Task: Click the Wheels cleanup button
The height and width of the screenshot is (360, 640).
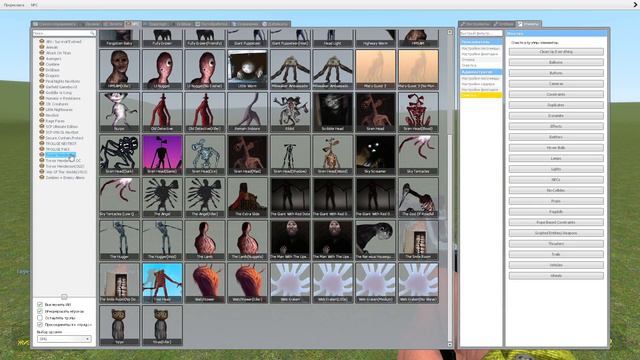Action: [556, 276]
